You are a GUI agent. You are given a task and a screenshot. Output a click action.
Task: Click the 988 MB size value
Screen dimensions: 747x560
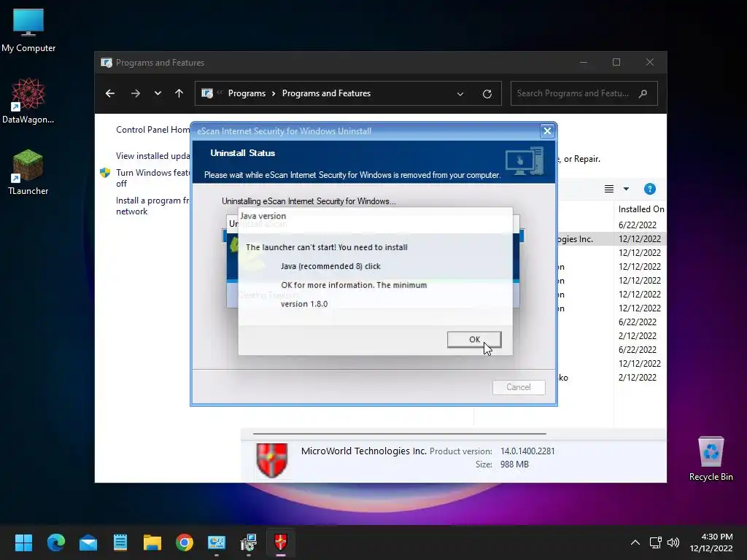(514, 464)
